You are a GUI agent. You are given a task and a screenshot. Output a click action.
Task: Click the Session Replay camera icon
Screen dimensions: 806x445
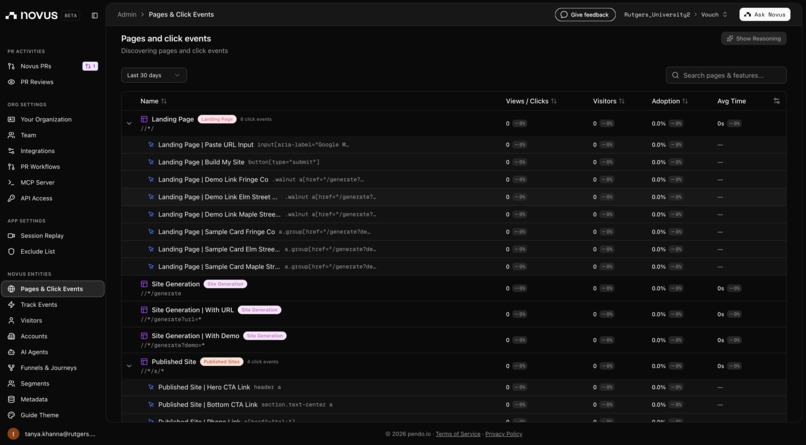[11, 236]
